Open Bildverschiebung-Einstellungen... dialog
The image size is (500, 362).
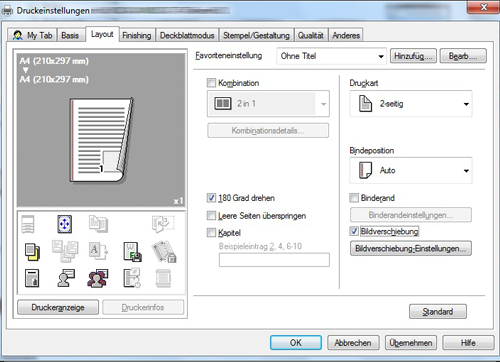coord(411,248)
